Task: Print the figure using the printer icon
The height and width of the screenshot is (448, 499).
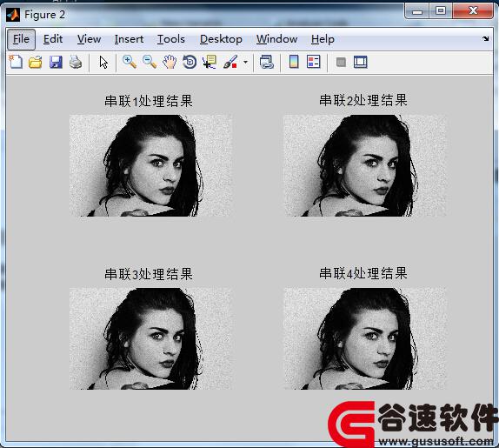Action: coord(76,62)
